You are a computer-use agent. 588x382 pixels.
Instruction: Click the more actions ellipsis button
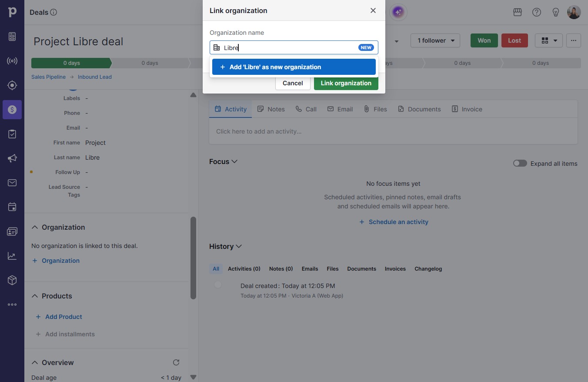pos(574,40)
